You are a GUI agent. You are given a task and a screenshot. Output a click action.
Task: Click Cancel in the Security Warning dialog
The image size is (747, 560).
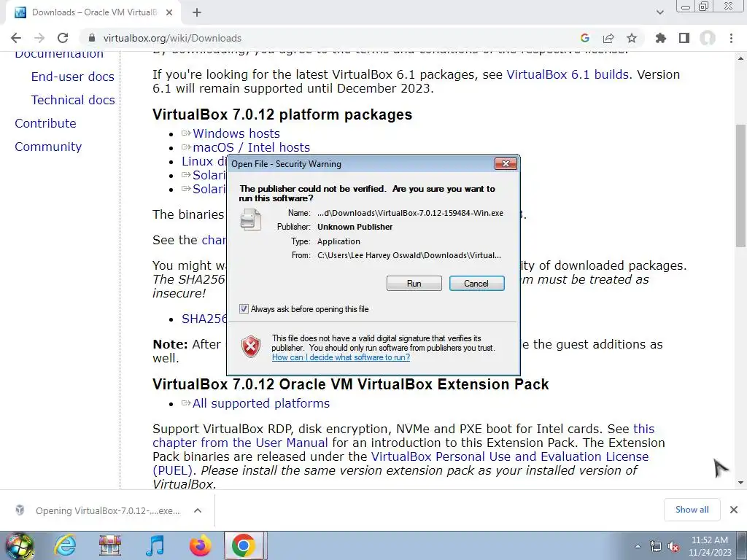click(x=476, y=284)
